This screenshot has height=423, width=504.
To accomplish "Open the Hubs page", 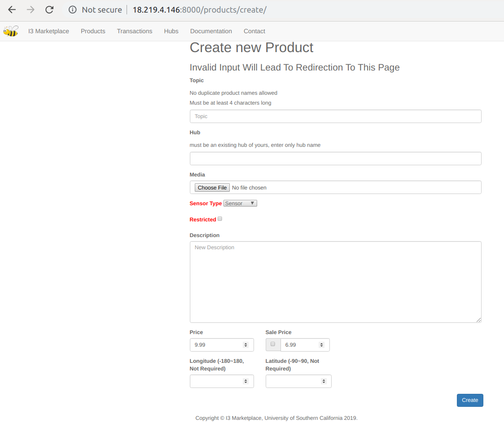I will coord(171,31).
